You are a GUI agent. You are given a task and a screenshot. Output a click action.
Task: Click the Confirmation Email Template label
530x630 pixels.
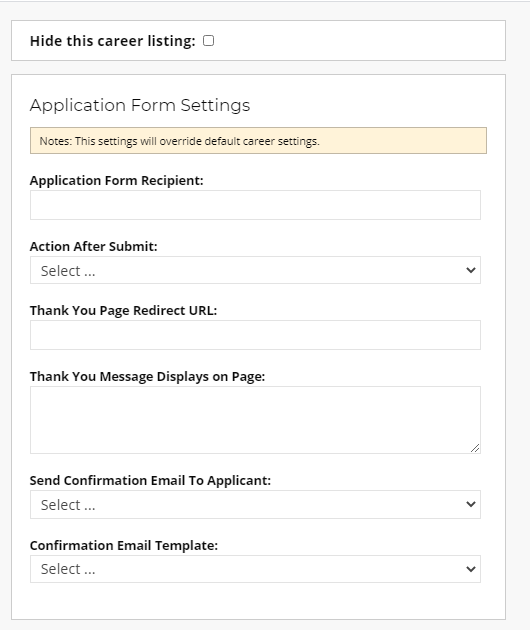(124, 546)
